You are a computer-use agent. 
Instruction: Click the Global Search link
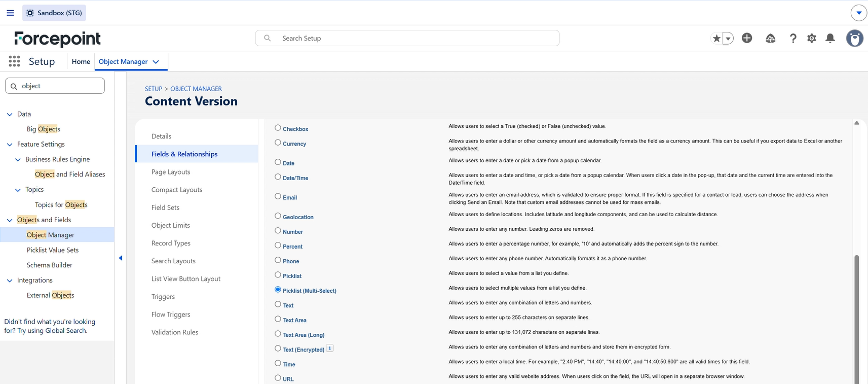66,331
